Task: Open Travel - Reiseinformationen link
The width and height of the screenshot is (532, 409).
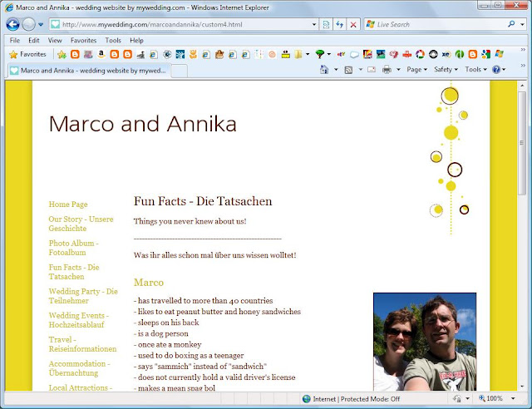Action: [x=82, y=344]
